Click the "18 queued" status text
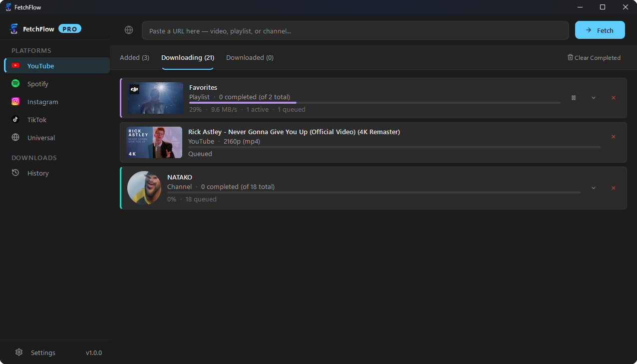This screenshot has height=364, width=637. [201, 199]
